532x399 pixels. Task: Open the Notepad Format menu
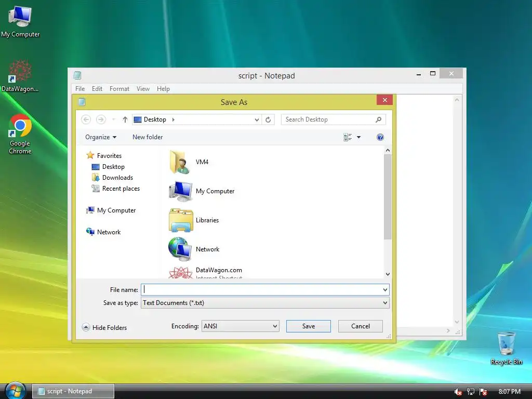[x=119, y=88]
